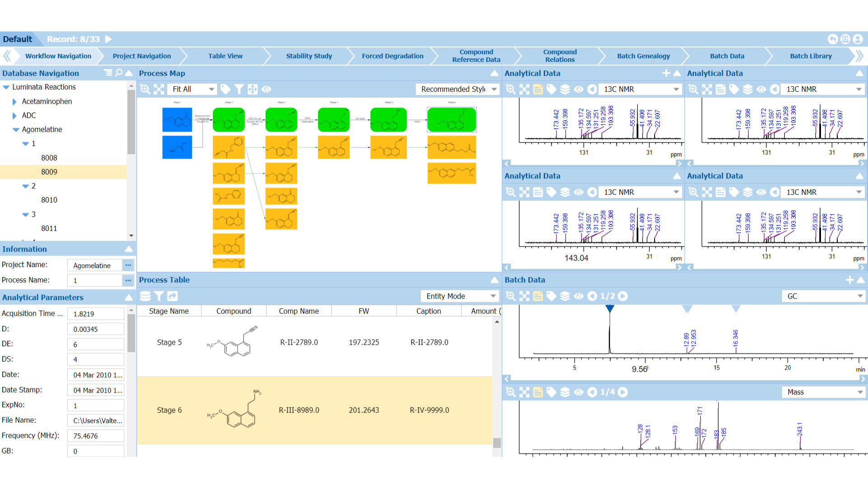
Task: Click the tag icon in Process Map toolbar
Action: [x=225, y=89]
